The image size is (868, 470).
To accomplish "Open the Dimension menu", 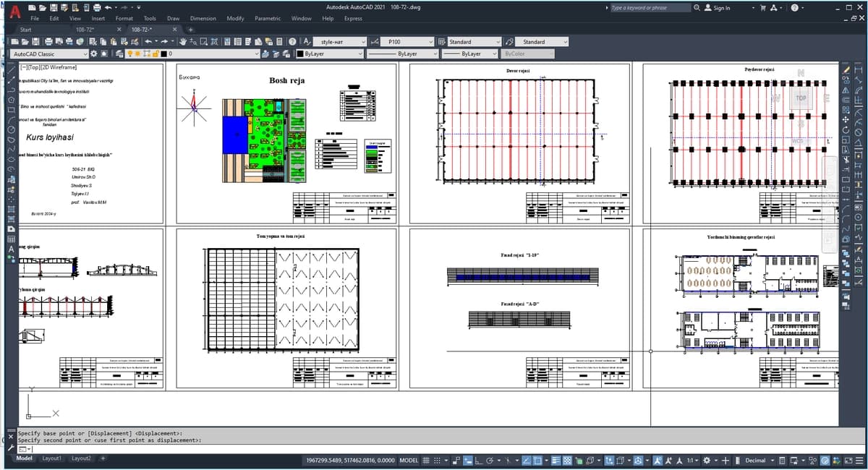I will pos(203,18).
